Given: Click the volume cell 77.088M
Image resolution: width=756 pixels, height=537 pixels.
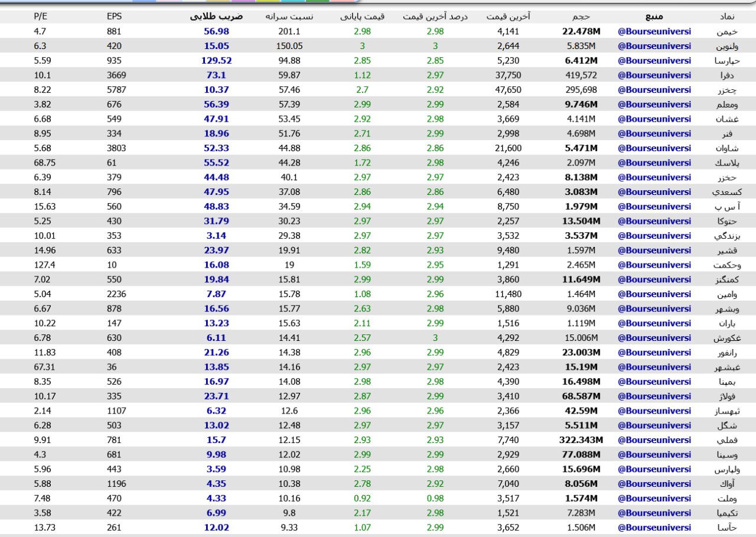Looking at the screenshot, I should (x=581, y=455).
